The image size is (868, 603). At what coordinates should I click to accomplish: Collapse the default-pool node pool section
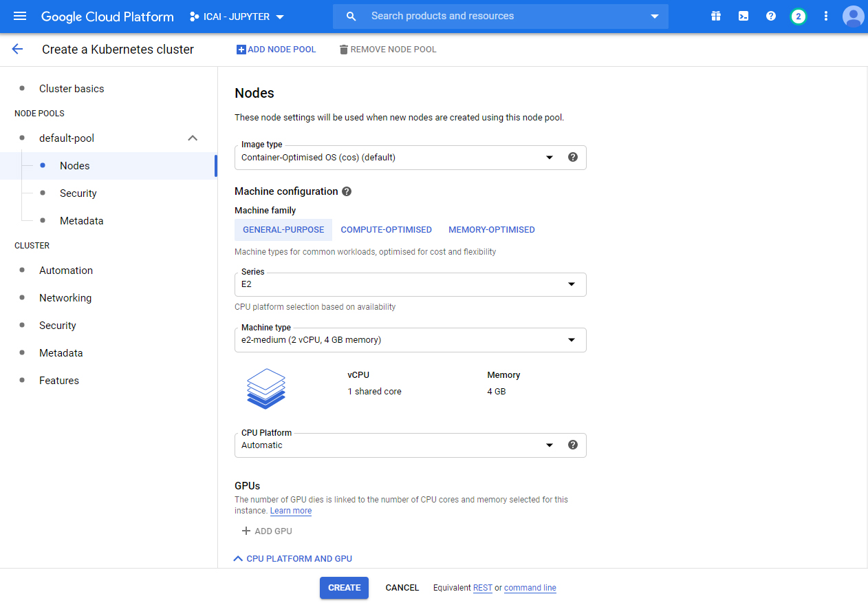pos(193,138)
